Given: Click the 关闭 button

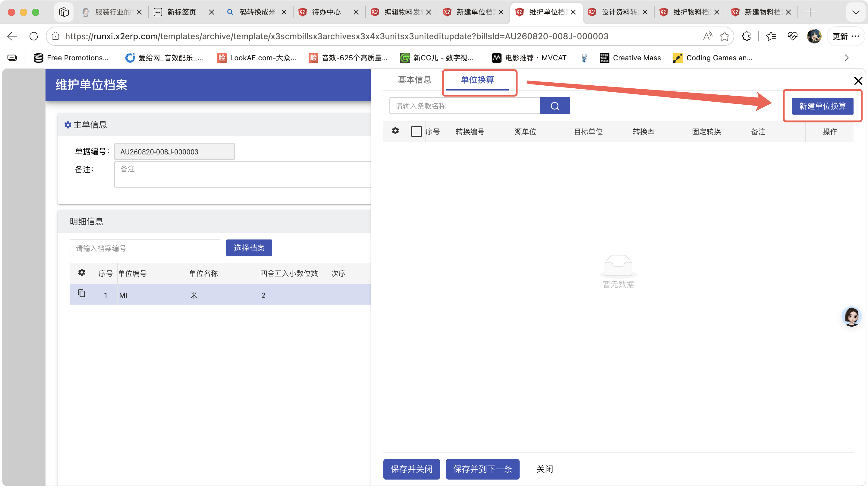Looking at the screenshot, I should [545, 469].
